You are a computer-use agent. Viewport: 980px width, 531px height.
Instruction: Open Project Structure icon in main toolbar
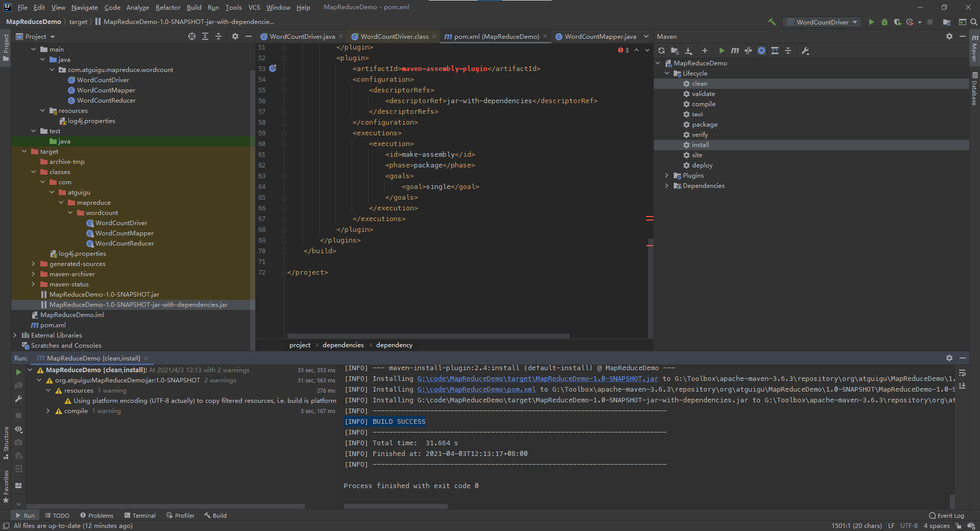(x=947, y=22)
